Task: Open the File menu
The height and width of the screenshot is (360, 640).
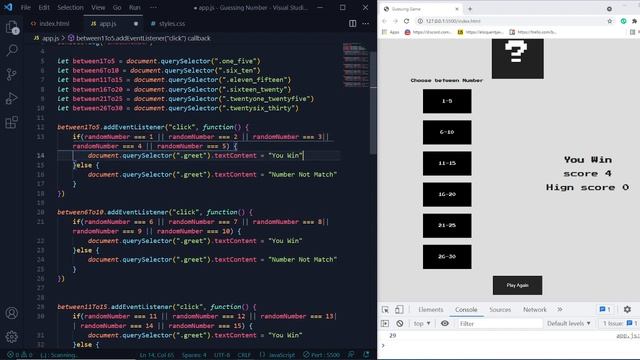Action: pyautogui.click(x=25, y=7)
